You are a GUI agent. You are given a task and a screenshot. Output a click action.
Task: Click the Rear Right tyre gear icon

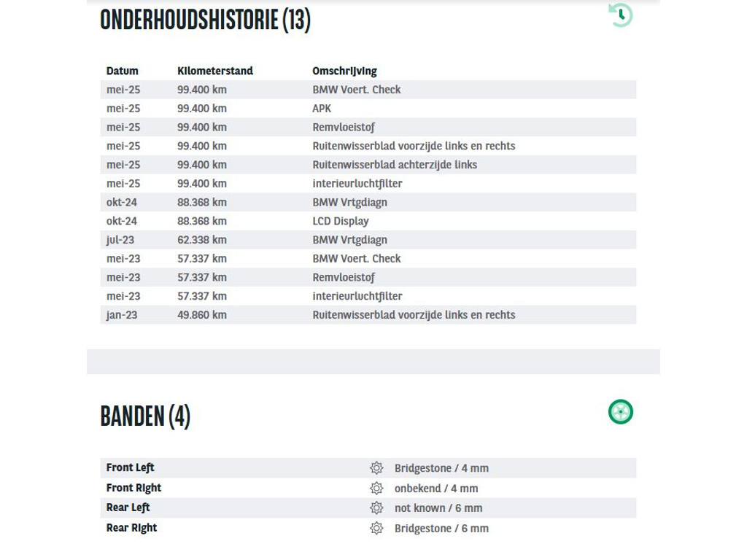click(376, 528)
